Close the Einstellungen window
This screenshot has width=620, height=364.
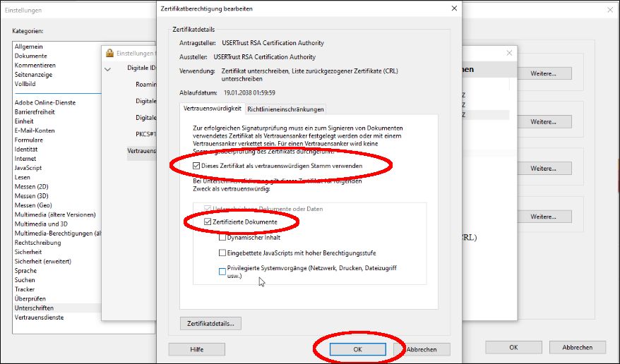point(610,10)
